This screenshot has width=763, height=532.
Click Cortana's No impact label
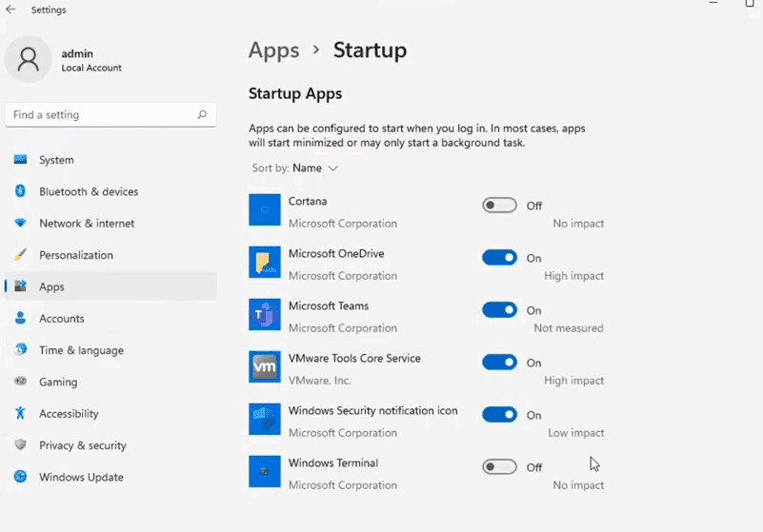(578, 224)
